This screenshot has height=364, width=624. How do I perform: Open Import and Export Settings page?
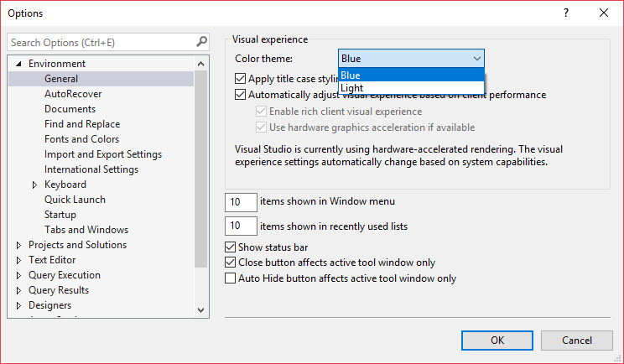102,154
